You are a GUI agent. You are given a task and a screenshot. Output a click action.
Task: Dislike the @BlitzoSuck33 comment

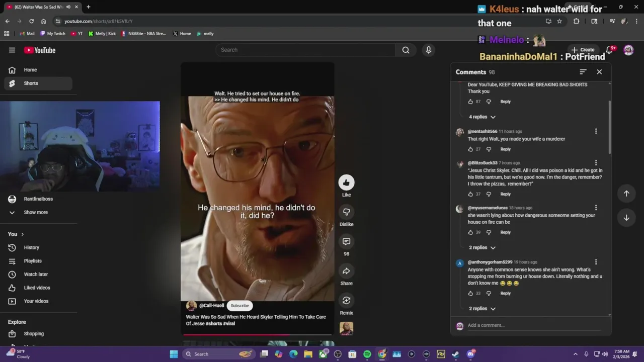[489, 194]
